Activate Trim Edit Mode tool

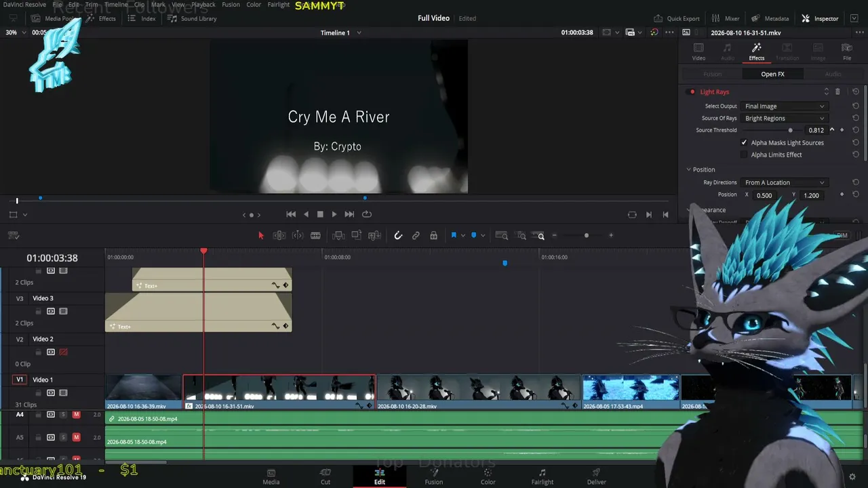279,236
